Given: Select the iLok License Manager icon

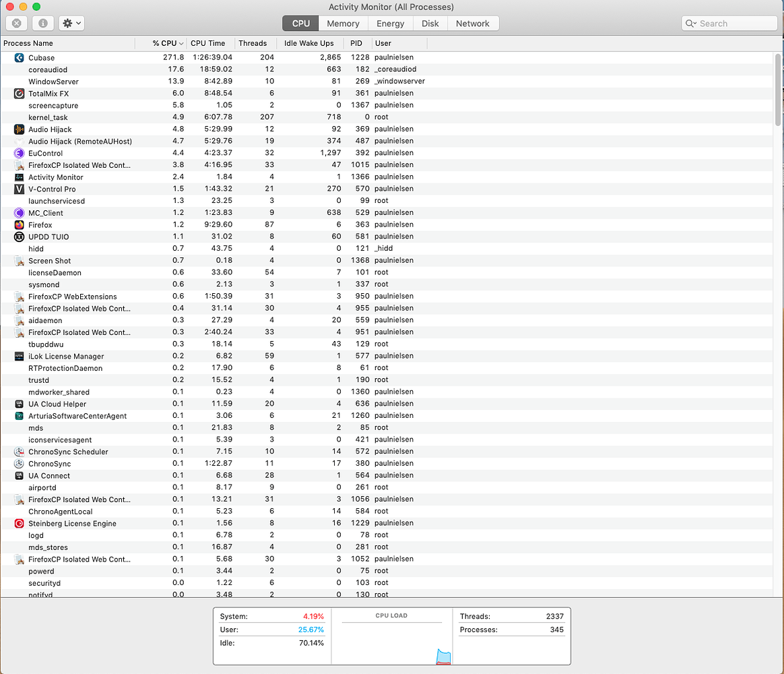Looking at the screenshot, I should point(18,356).
